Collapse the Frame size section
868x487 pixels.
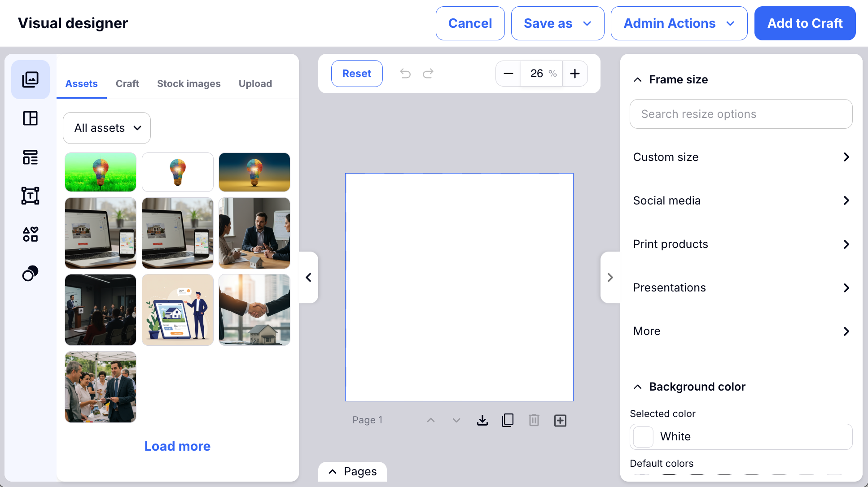click(x=637, y=80)
